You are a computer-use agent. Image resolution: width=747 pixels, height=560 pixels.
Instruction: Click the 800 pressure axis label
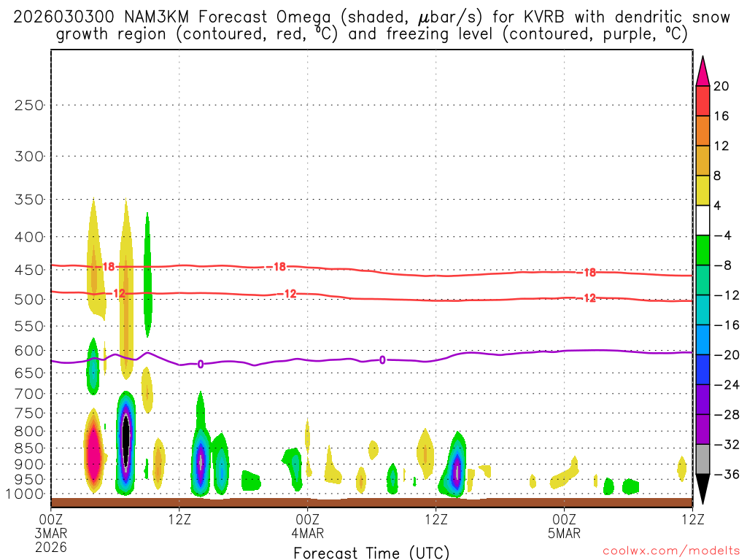click(29, 432)
